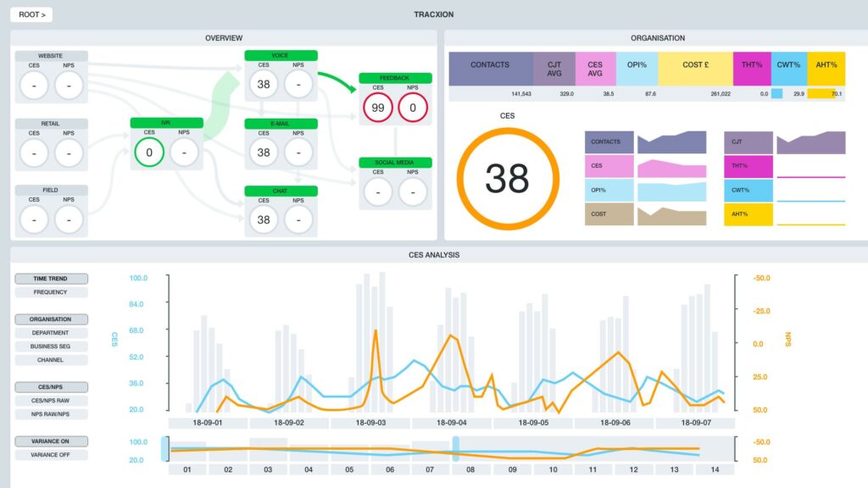Select the Website NPS gauge

69,85
